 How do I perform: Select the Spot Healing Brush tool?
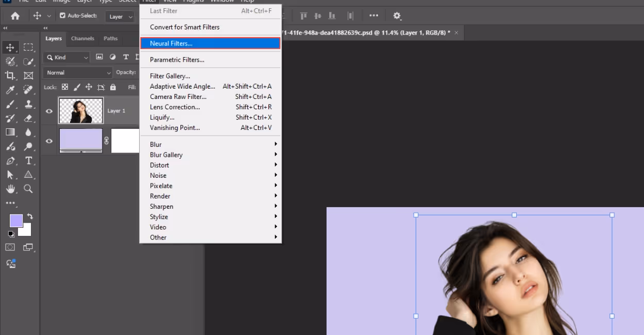tap(28, 90)
